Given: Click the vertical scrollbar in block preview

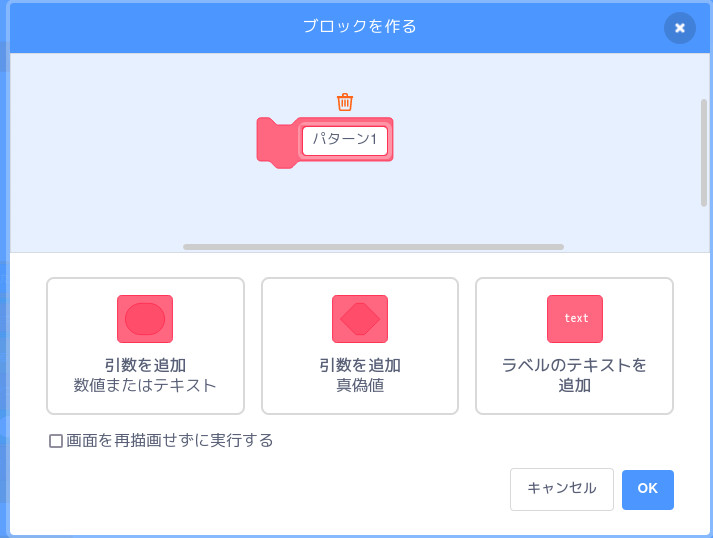Looking at the screenshot, I should [704, 153].
